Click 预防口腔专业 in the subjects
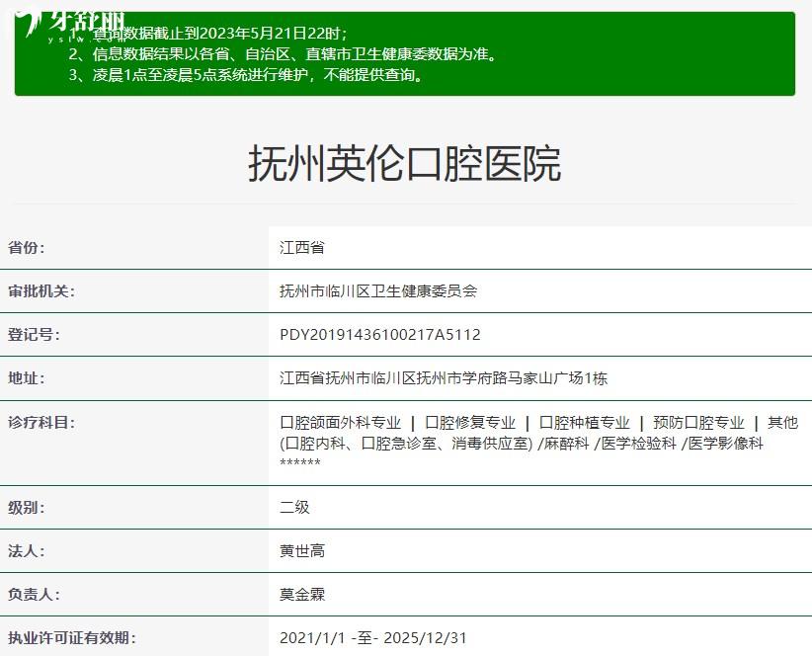Image resolution: width=812 pixels, height=656 pixels. (x=698, y=423)
